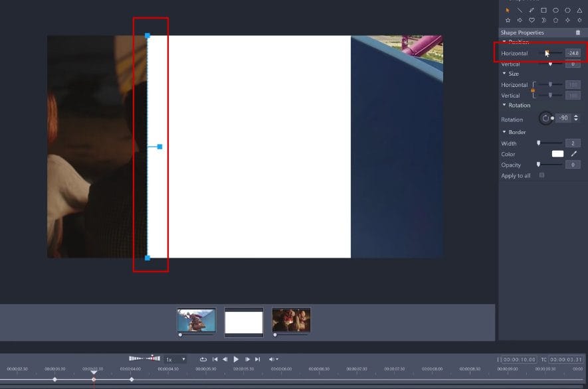588x389 pixels.
Task: Open the timeline options arrow menu
Action: pyautogui.click(x=278, y=359)
